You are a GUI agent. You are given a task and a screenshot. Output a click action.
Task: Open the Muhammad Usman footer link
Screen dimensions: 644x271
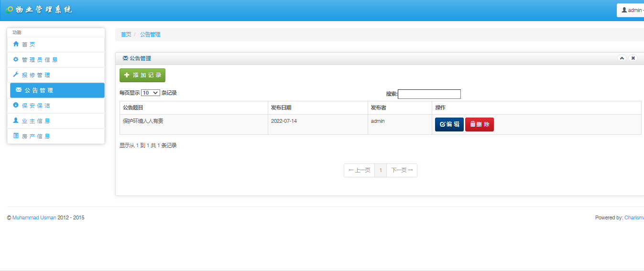pyautogui.click(x=34, y=218)
